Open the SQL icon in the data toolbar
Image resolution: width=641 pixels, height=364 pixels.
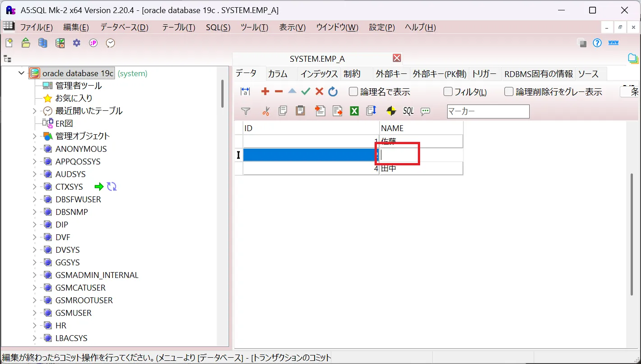408,111
